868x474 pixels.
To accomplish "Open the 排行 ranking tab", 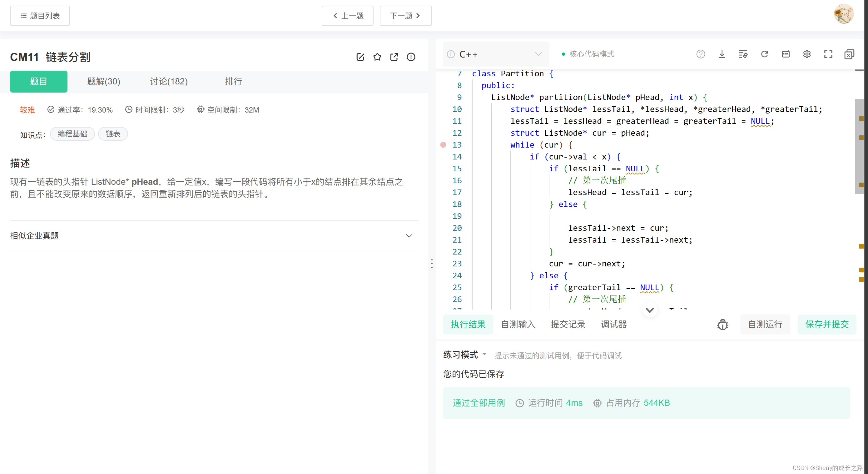I will 233,81.
